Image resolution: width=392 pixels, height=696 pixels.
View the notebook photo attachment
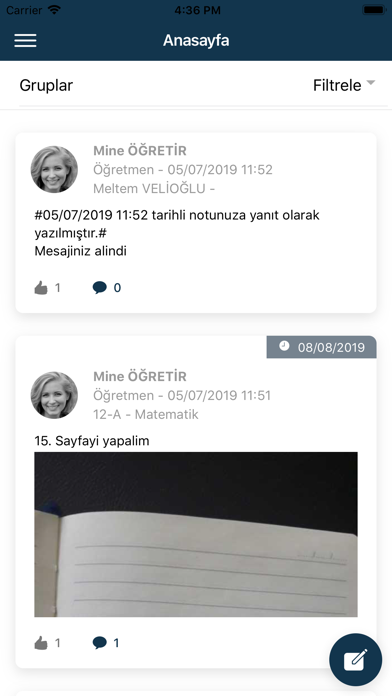coord(196,534)
